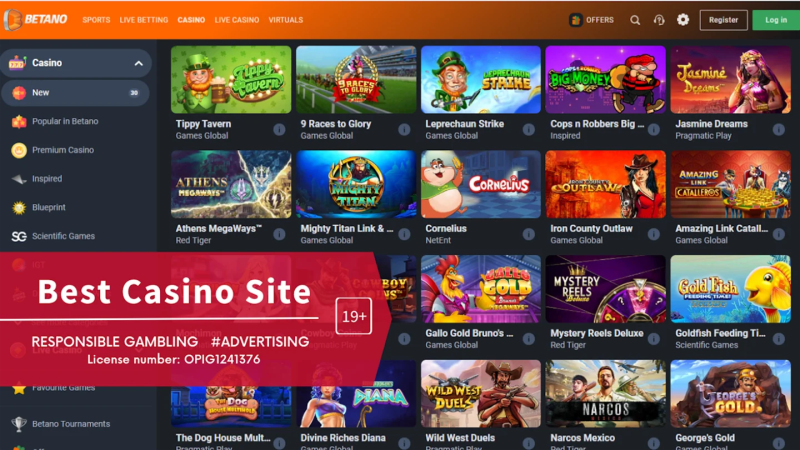
Task: Go to the Virtuals tab
Action: pyautogui.click(x=286, y=20)
